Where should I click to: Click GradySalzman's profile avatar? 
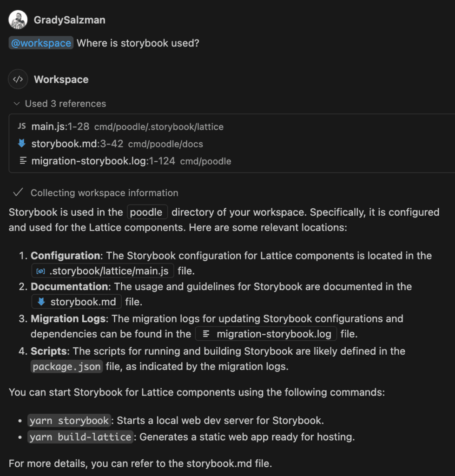click(x=18, y=20)
